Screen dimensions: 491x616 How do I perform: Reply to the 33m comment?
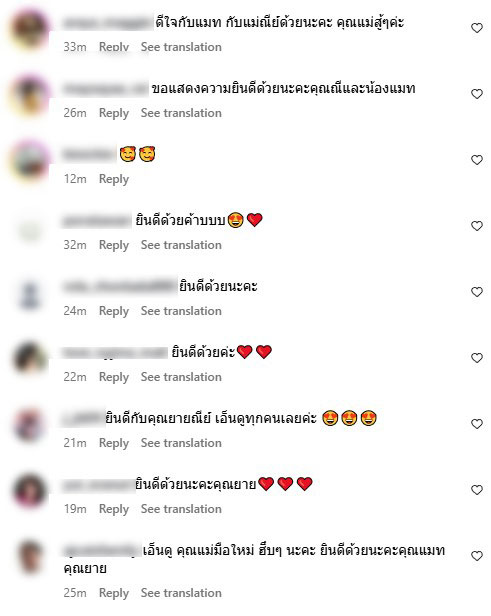(114, 47)
